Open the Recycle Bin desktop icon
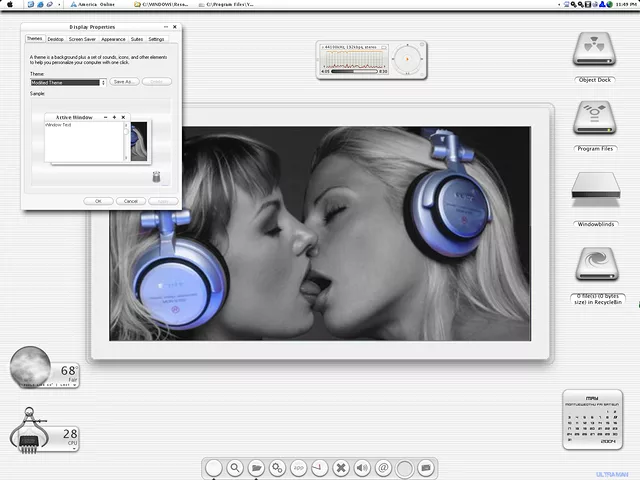 pos(595,263)
